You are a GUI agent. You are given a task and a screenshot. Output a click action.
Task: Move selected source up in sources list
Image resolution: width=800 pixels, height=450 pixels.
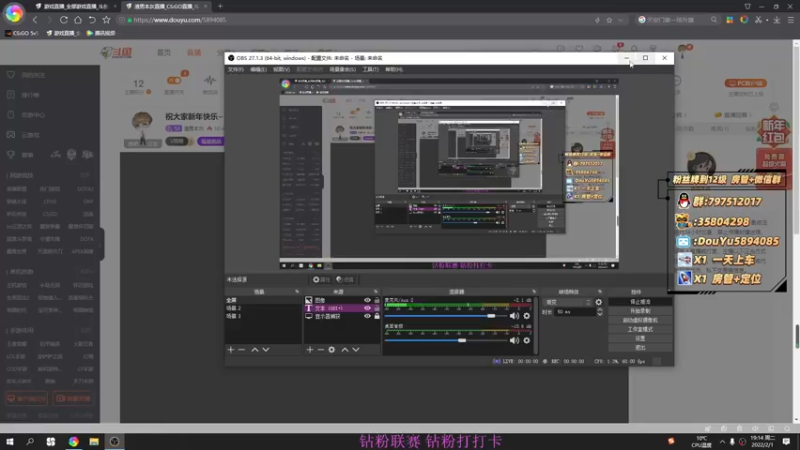click(345, 350)
